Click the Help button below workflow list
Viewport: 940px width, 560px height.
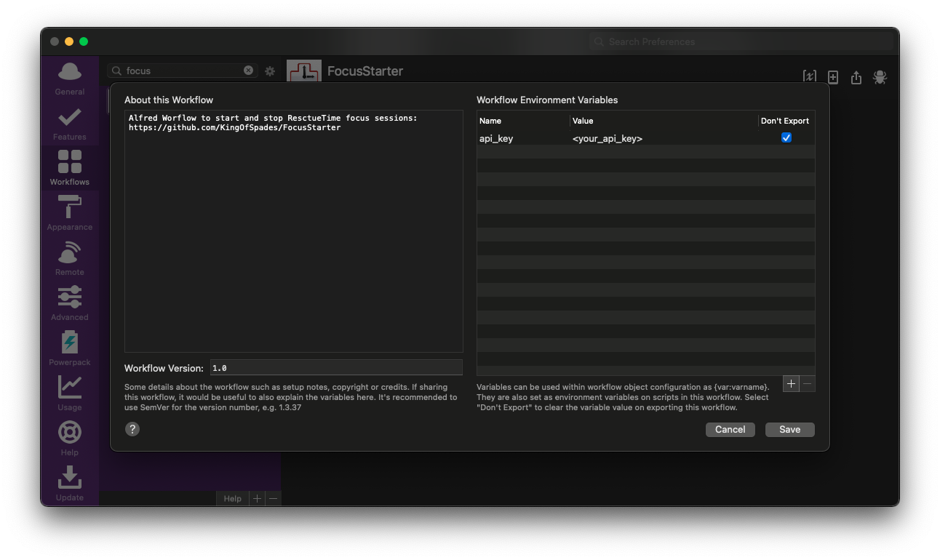tap(232, 498)
